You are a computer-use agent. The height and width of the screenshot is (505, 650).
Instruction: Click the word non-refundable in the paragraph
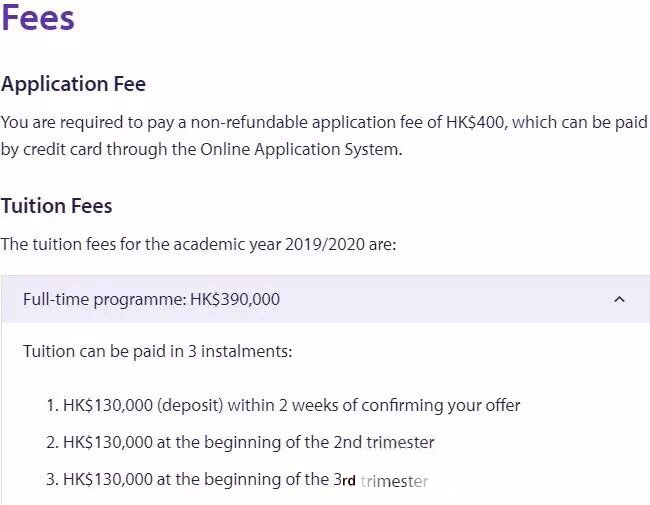click(249, 122)
